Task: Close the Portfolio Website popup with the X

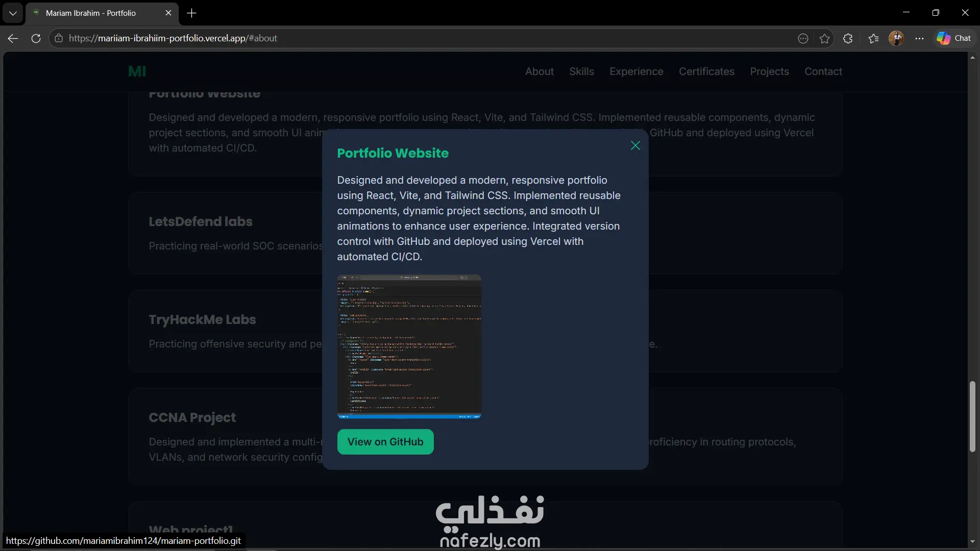Action: pos(635,146)
